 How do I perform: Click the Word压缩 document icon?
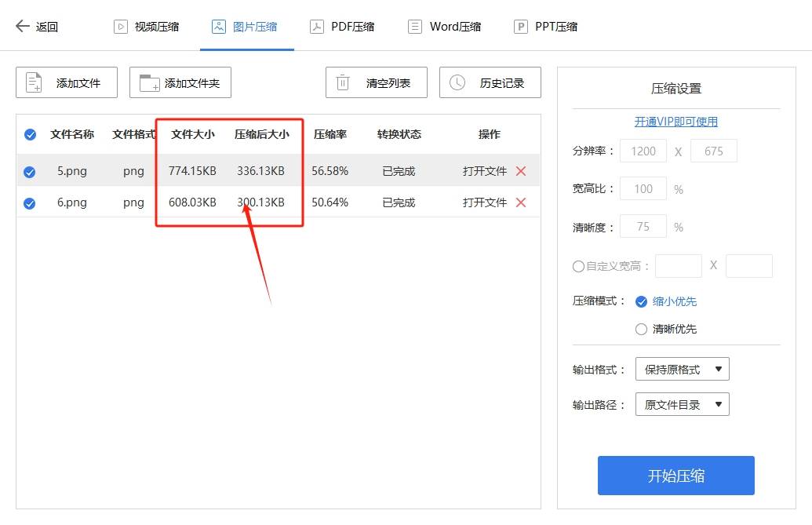point(414,25)
